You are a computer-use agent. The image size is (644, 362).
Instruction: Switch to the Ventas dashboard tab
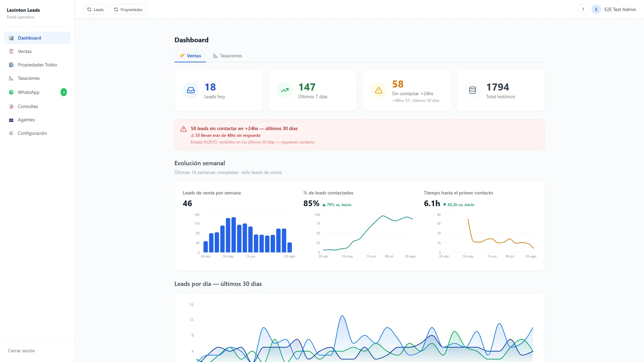[x=190, y=56]
